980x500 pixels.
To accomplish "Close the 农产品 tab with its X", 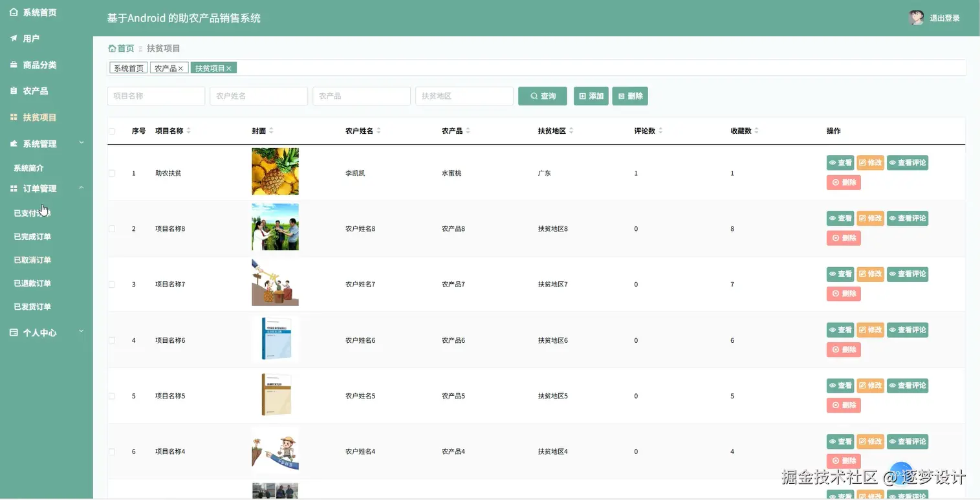I will point(180,68).
